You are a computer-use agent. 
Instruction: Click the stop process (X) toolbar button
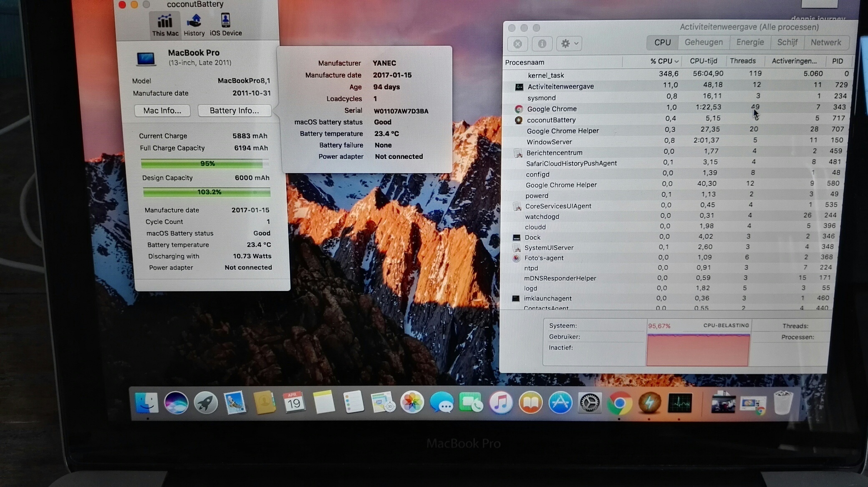tap(517, 43)
